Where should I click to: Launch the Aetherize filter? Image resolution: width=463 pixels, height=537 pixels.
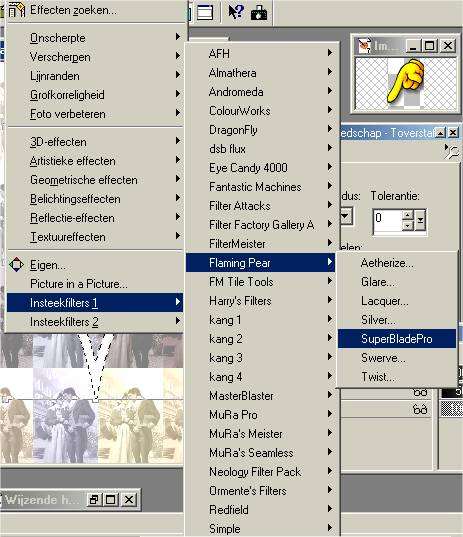pyautogui.click(x=397, y=263)
